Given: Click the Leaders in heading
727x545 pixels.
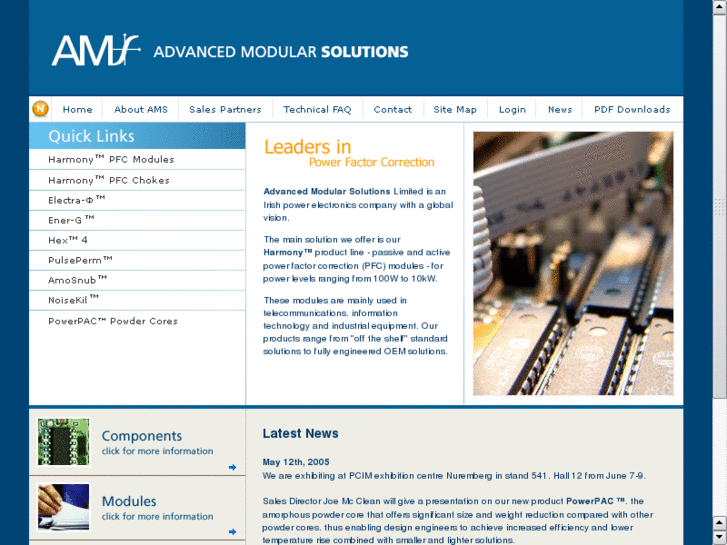Looking at the screenshot, I should click(308, 147).
